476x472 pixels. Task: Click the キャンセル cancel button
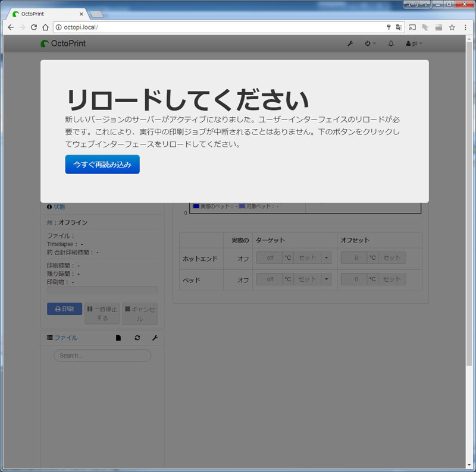click(140, 314)
